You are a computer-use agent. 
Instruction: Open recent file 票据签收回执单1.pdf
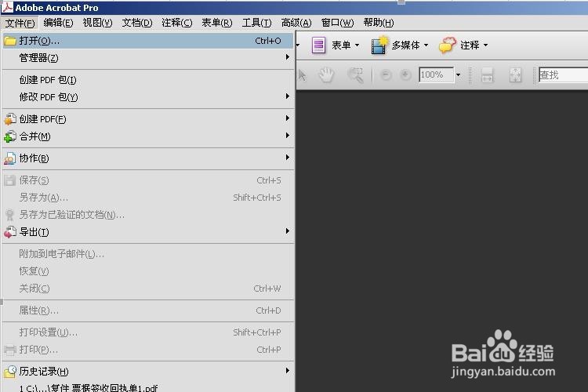[x=147, y=387]
